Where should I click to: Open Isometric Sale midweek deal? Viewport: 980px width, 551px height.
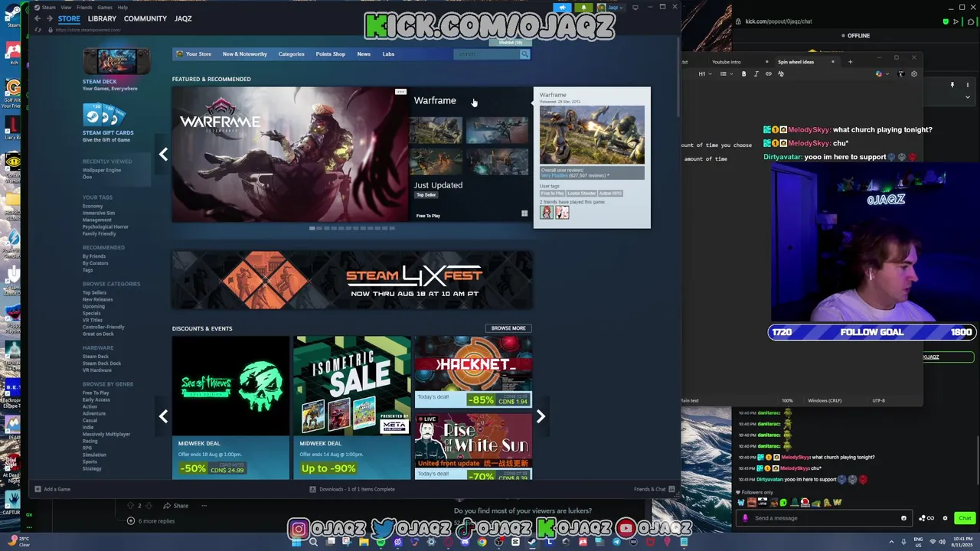352,408
